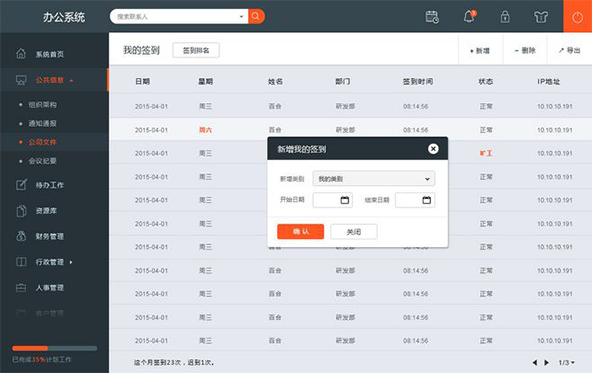The image size is (592, 373).
Task: Click the 签到排名 button
Action: [196, 50]
